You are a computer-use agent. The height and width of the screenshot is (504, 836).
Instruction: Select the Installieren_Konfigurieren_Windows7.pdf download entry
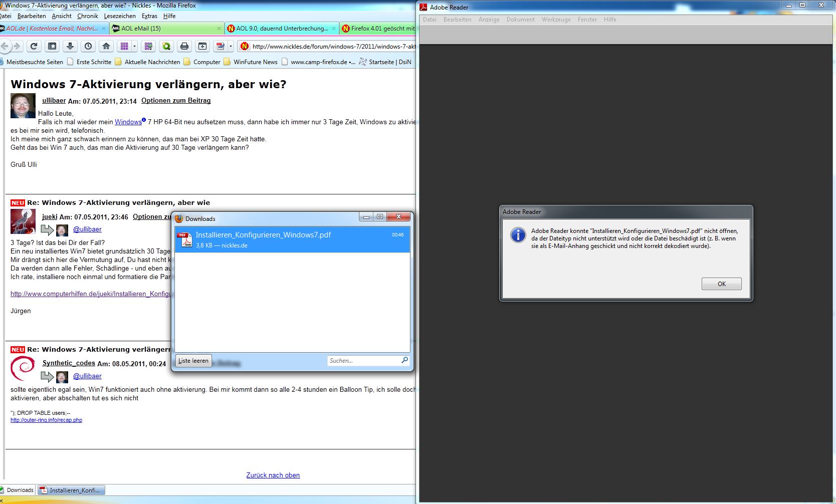pos(293,239)
